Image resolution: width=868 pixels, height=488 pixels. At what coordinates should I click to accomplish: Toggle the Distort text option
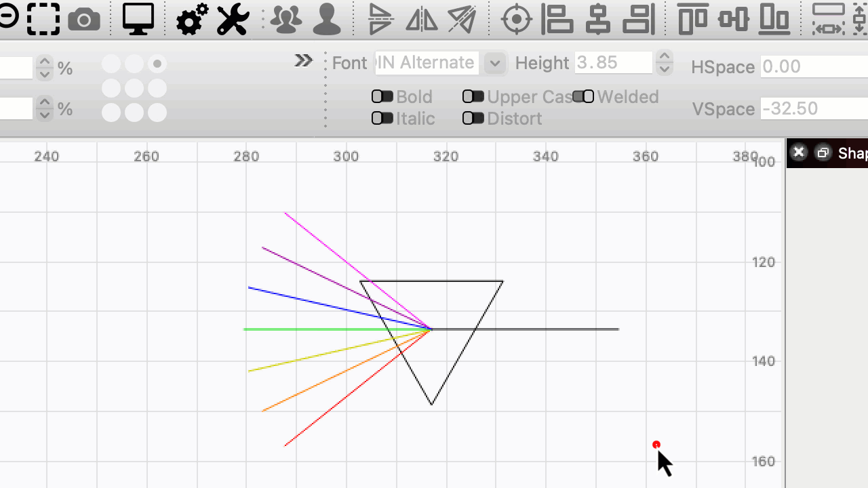point(473,119)
